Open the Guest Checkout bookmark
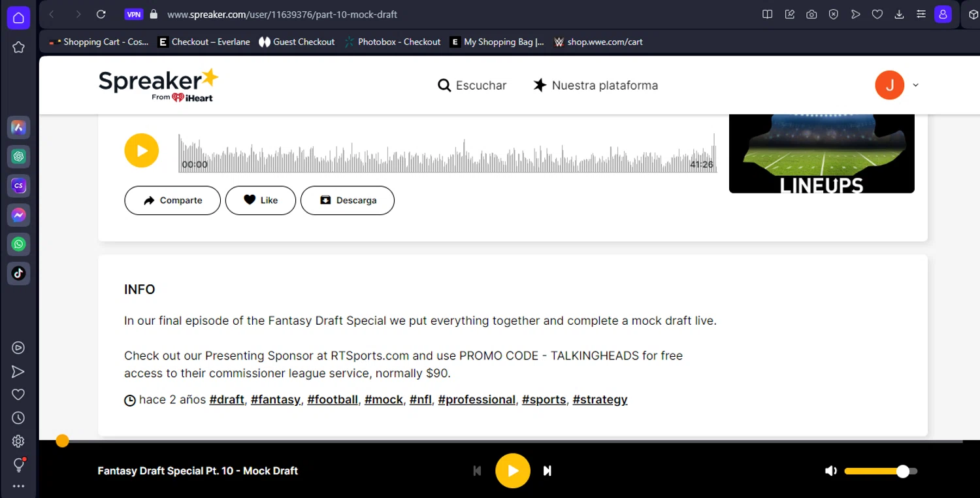This screenshot has height=498, width=980. coord(297,42)
